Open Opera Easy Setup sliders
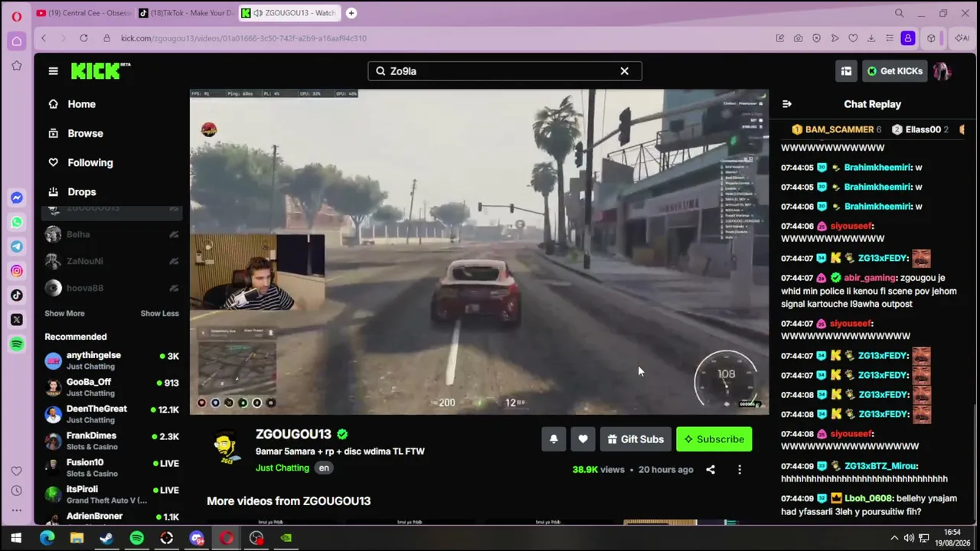The height and width of the screenshot is (551, 980). click(890, 38)
